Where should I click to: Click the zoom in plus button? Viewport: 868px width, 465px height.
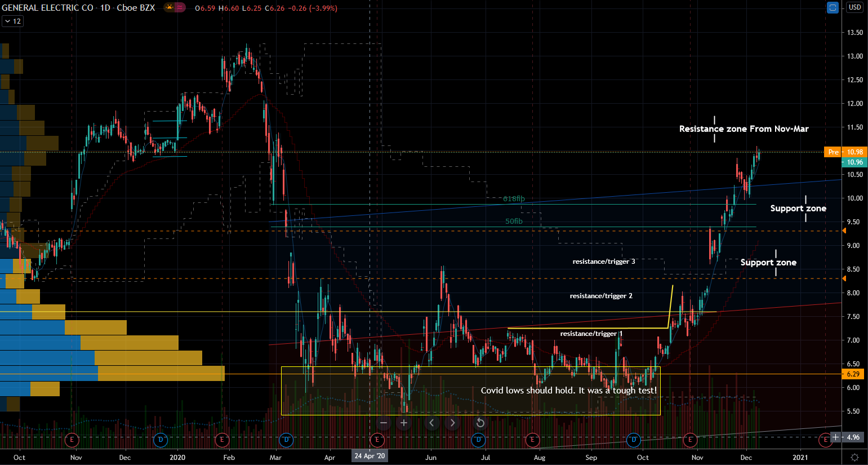coord(404,423)
